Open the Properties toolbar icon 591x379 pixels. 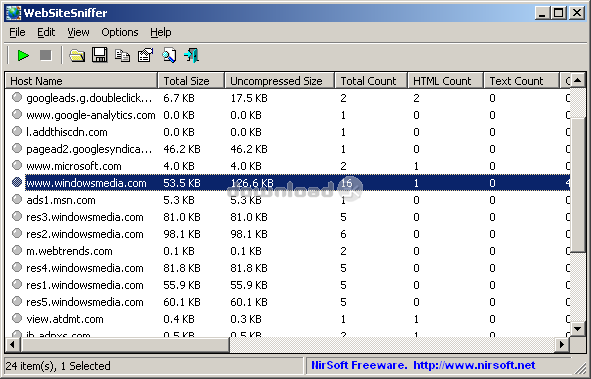tap(145, 55)
